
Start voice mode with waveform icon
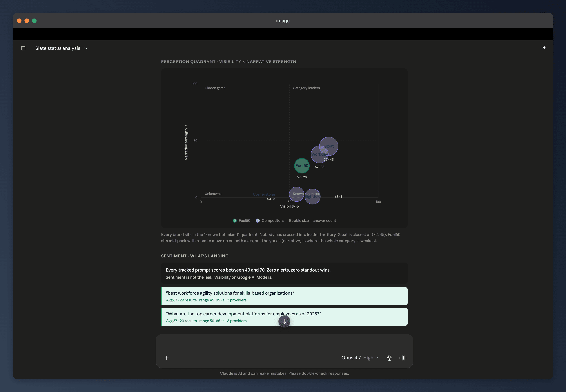(403, 358)
